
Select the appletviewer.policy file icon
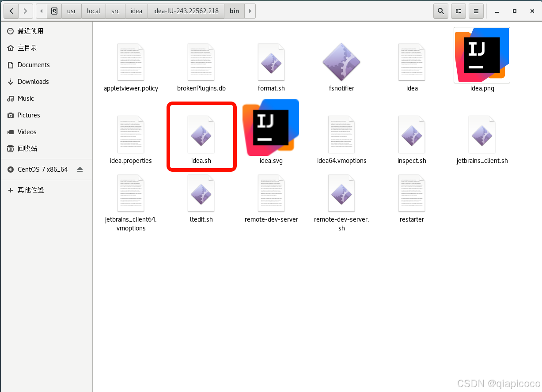(x=131, y=62)
